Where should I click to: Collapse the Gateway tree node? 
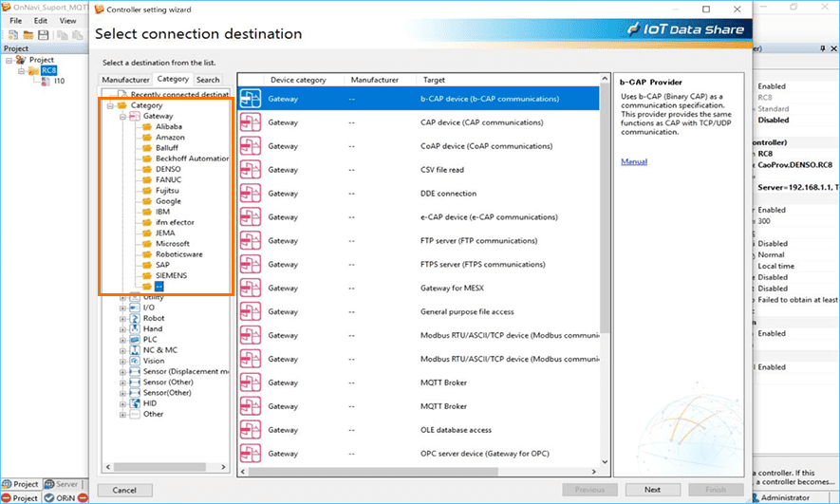[122, 116]
